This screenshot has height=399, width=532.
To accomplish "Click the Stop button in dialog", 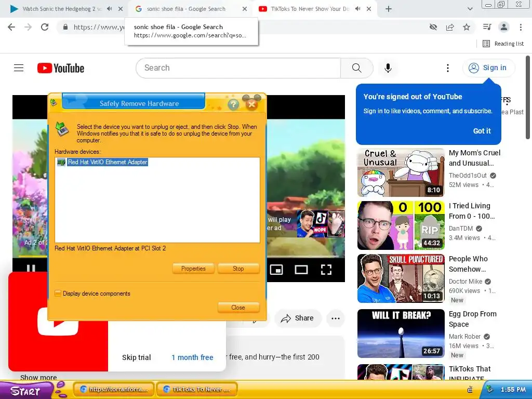I will [238, 269].
